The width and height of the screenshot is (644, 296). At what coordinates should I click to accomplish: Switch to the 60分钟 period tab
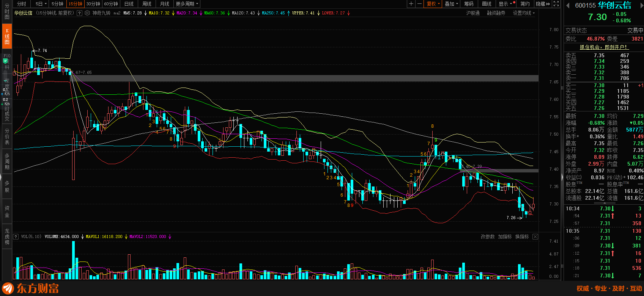pos(111,4)
